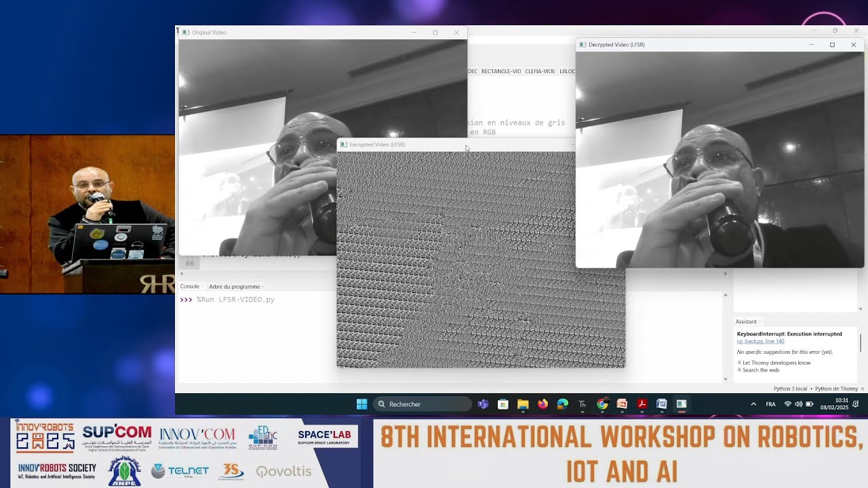Switch to PowerPoint on the taskbar

click(622, 404)
